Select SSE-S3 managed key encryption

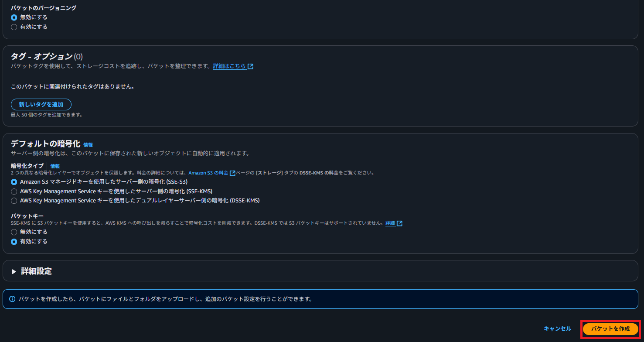click(14, 181)
